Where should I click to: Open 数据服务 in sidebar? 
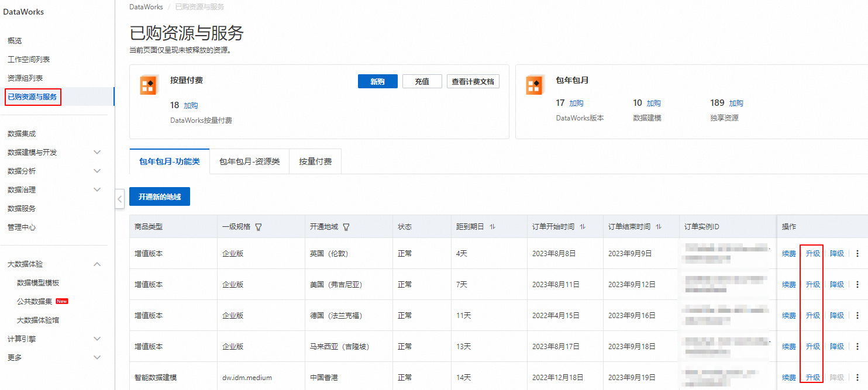[x=22, y=208]
